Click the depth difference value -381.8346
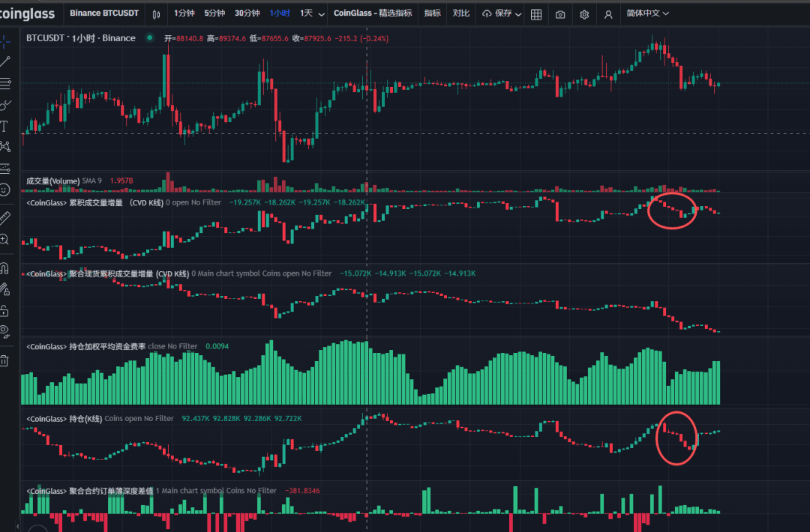 (x=302, y=491)
